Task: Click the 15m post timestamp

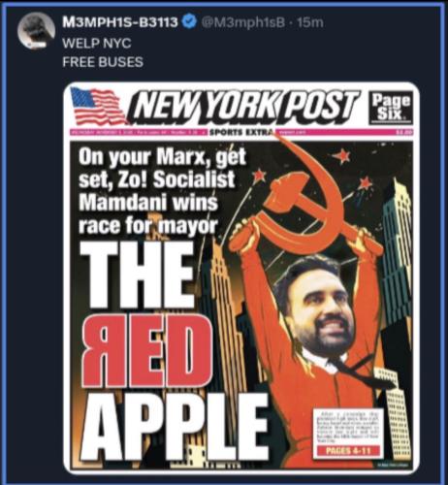Action: [310, 22]
